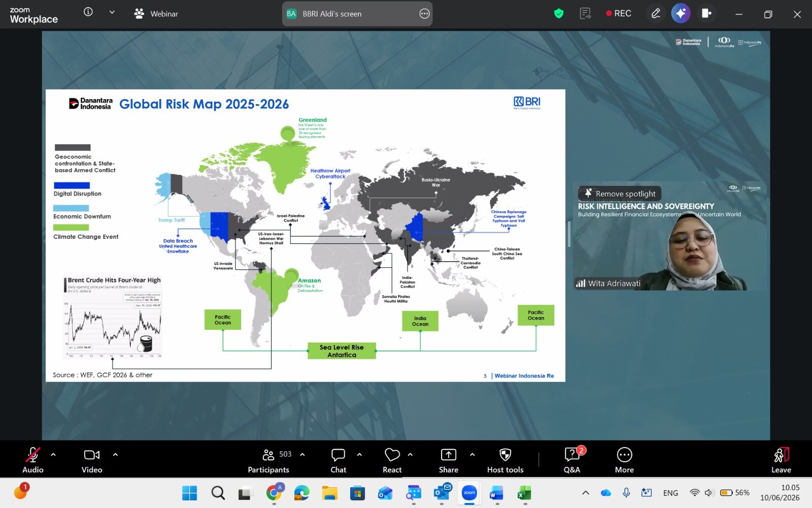Image resolution: width=812 pixels, height=508 pixels.
Task: Unmute using the Audio microphone button
Action: 33,460
